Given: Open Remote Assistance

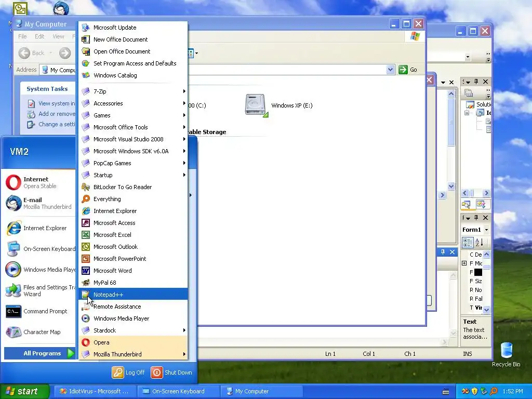Looking at the screenshot, I should coord(133,307).
